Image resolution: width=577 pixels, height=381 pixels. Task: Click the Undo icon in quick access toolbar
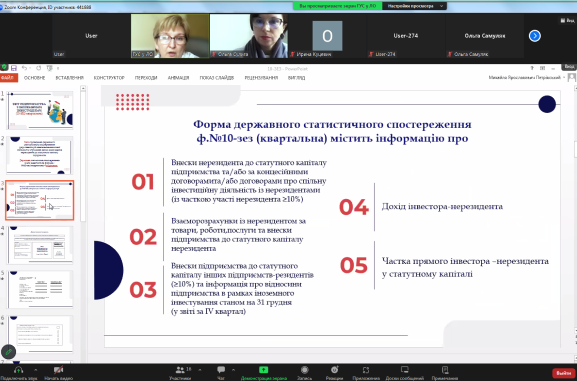(x=24, y=68)
